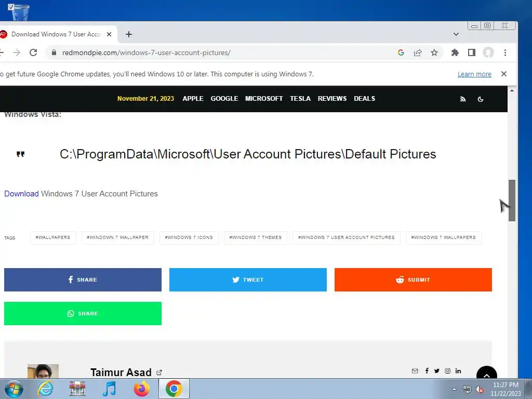
Task: Open the #WALLPAPERS tag
Action: click(x=53, y=237)
